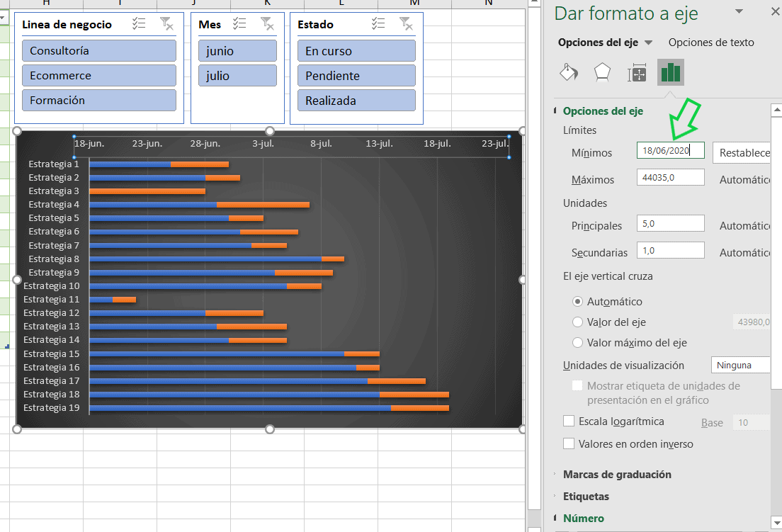Click the Principales units field
The image size is (782, 532).
click(x=670, y=223)
